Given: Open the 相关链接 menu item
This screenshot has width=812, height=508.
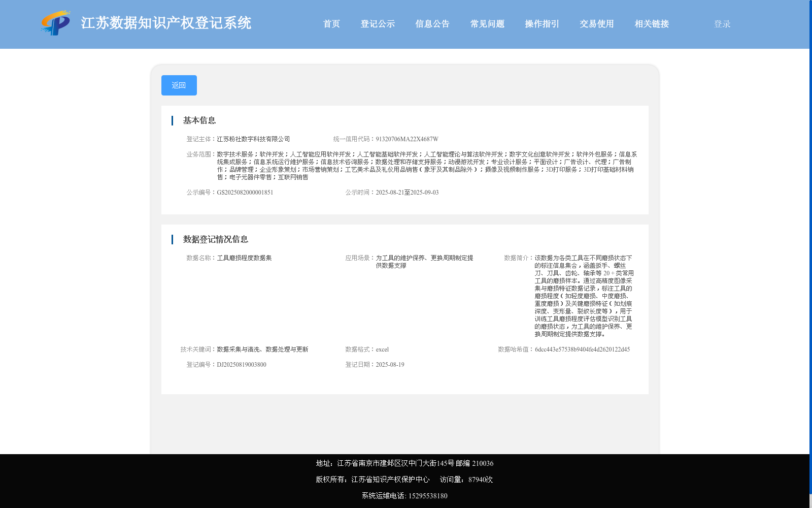Looking at the screenshot, I should 652,24.
